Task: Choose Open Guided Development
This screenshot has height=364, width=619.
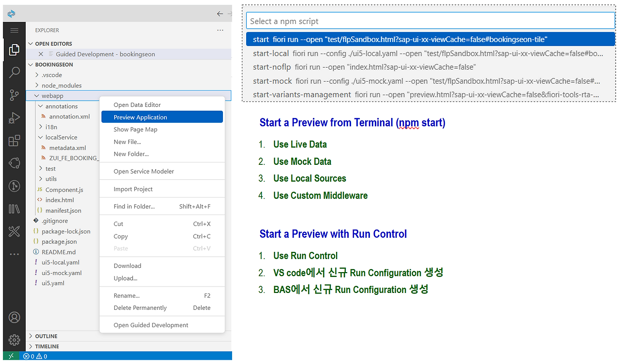Action: point(162,325)
